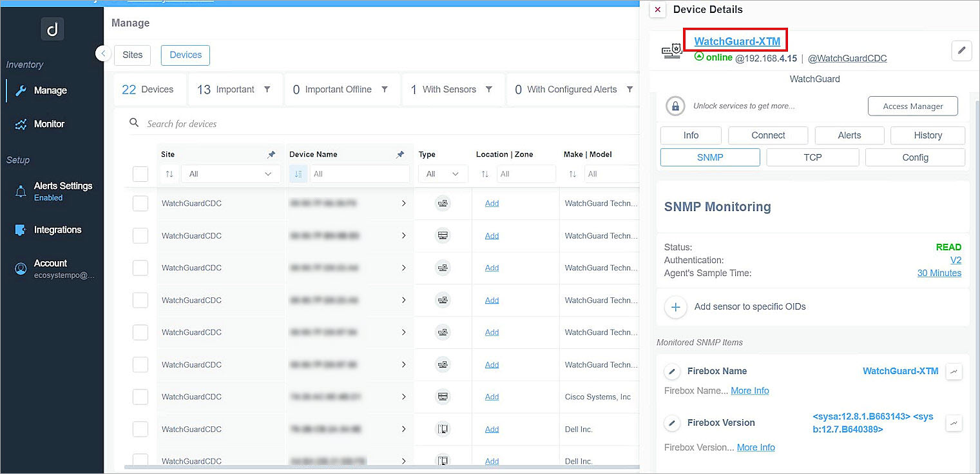Click the pencil edit icon for WatchGuard-XTM
This screenshot has height=474, width=980.
coord(961,50)
